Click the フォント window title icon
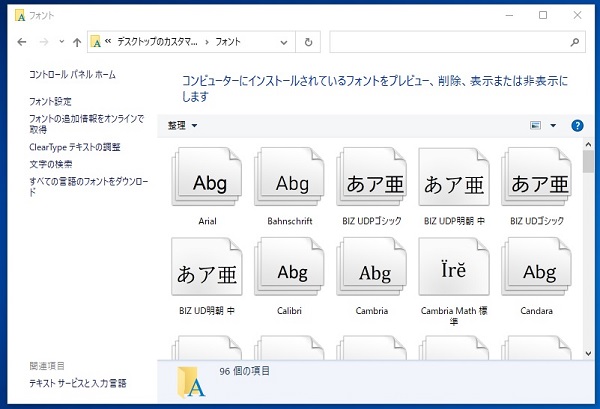 pyautogui.click(x=20, y=16)
